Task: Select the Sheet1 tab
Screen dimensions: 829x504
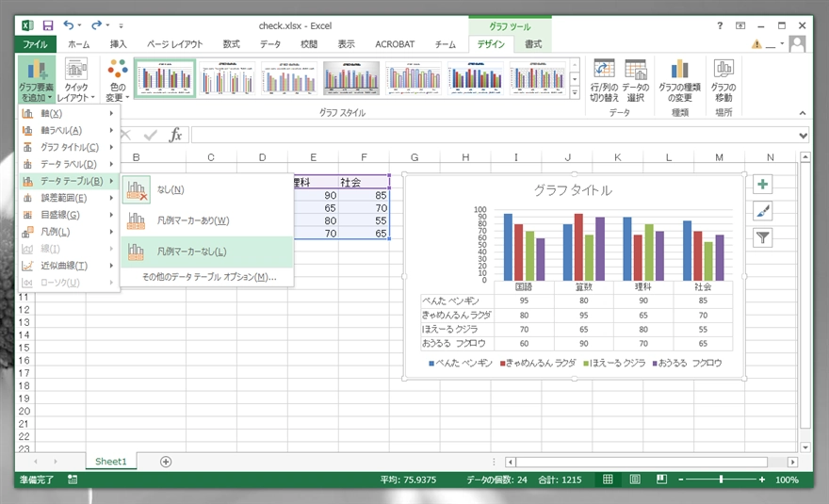Action: pos(110,462)
